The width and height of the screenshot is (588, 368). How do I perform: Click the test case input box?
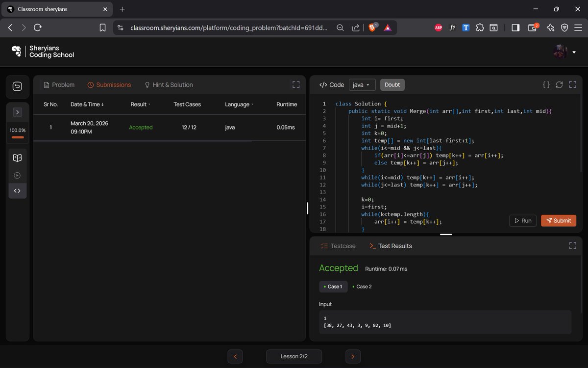445,322
